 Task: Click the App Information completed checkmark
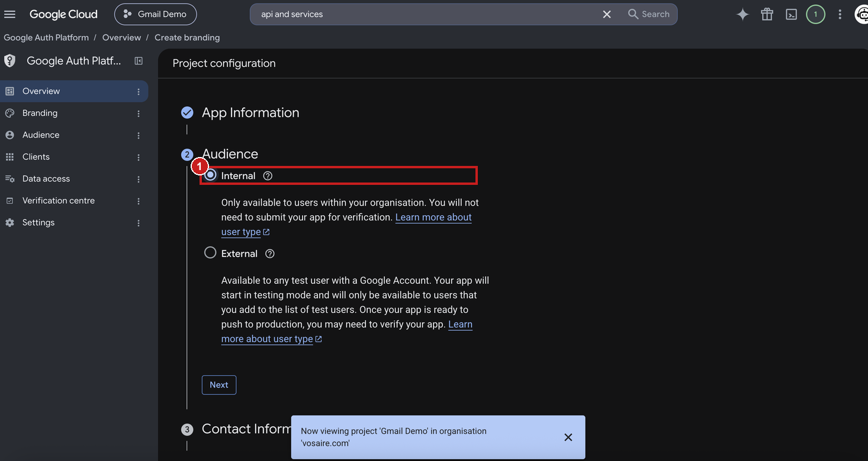pyautogui.click(x=187, y=113)
